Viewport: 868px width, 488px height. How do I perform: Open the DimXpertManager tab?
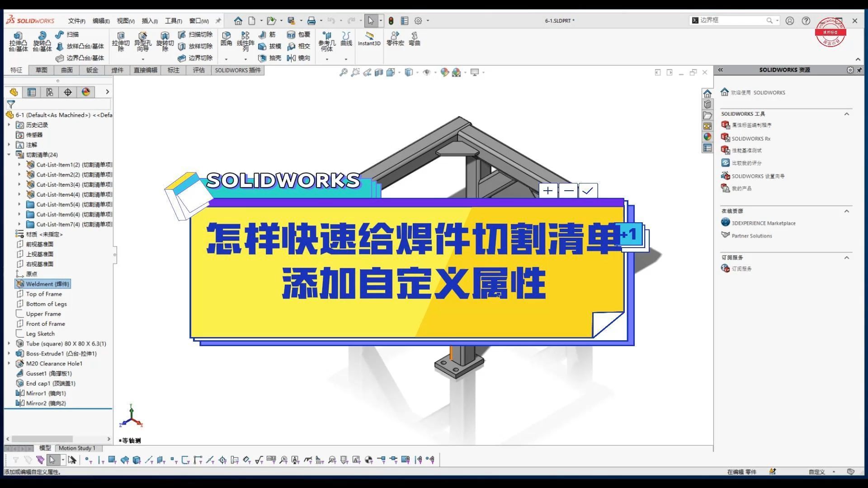(x=68, y=92)
